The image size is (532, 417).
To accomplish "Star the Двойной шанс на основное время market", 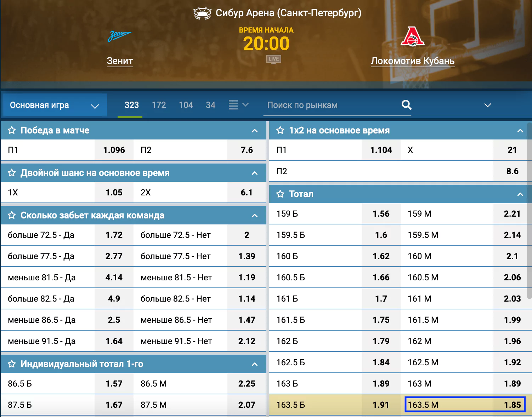I will [12, 173].
